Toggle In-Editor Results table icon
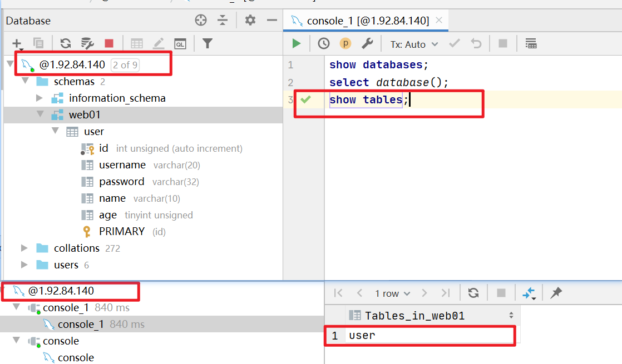The image size is (622, 364). [x=531, y=44]
